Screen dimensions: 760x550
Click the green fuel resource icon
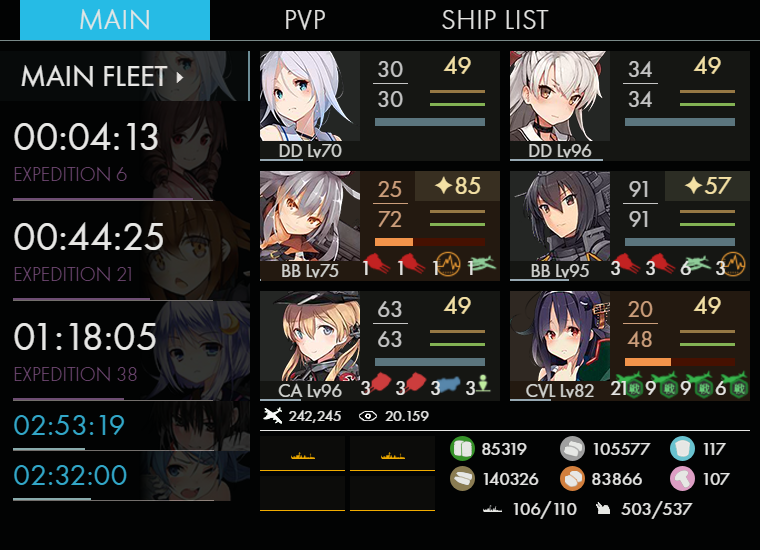(462, 449)
